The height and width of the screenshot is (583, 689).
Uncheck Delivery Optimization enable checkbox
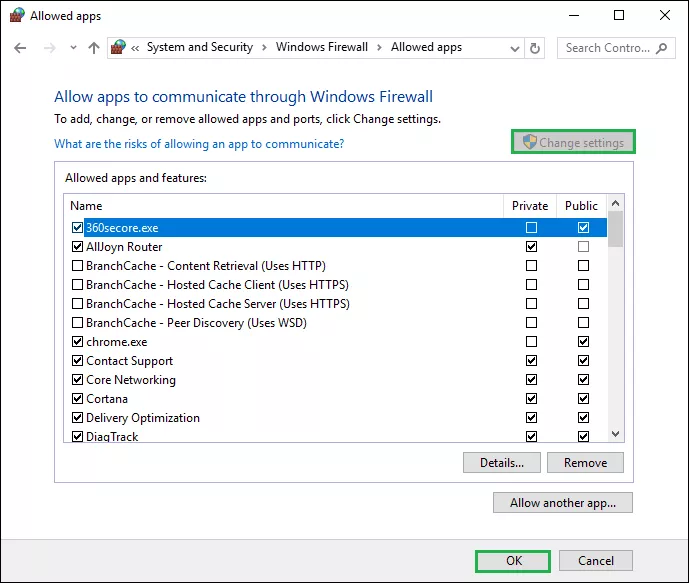pos(77,417)
